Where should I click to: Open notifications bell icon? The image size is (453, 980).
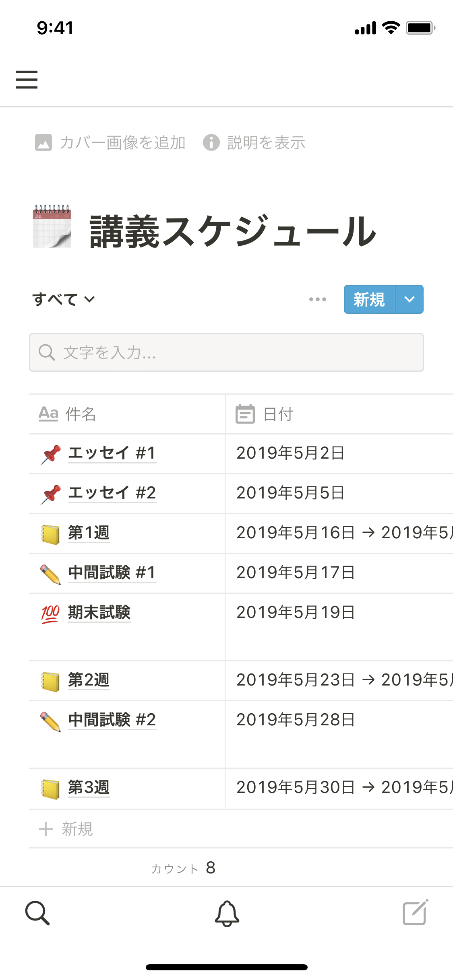point(227,913)
